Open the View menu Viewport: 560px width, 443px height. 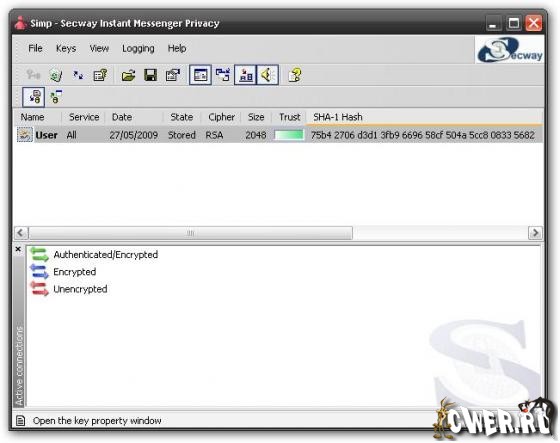[x=99, y=48]
